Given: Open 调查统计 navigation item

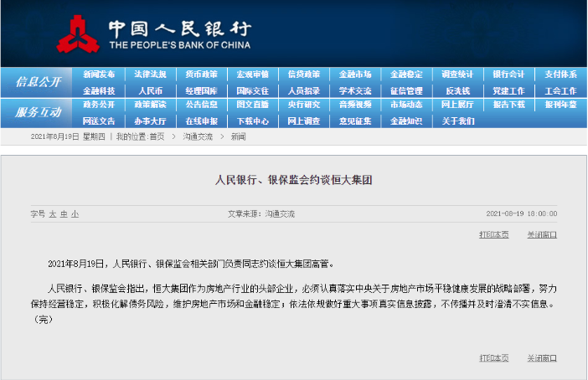Looking at the screenshot, I should 457,74.
